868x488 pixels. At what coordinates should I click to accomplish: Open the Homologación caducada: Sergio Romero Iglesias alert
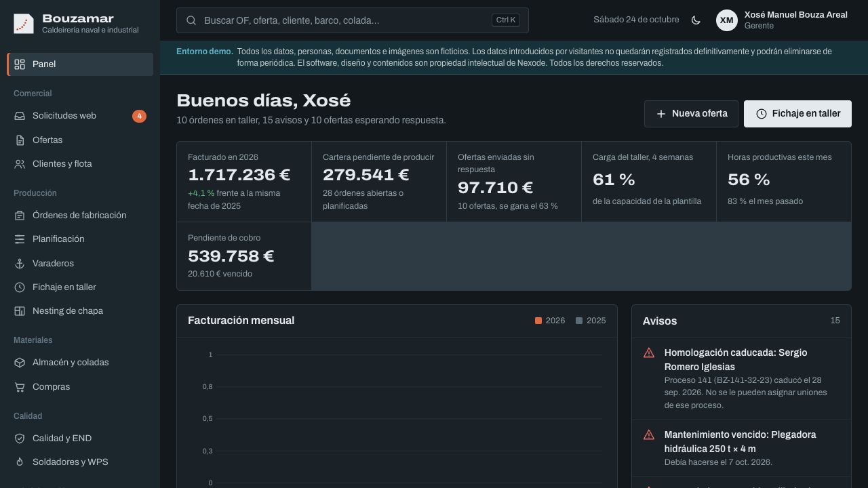(741, 379)
